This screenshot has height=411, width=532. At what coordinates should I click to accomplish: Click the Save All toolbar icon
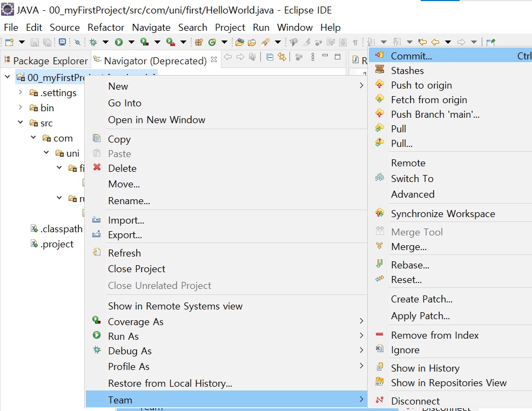[47, 42]
